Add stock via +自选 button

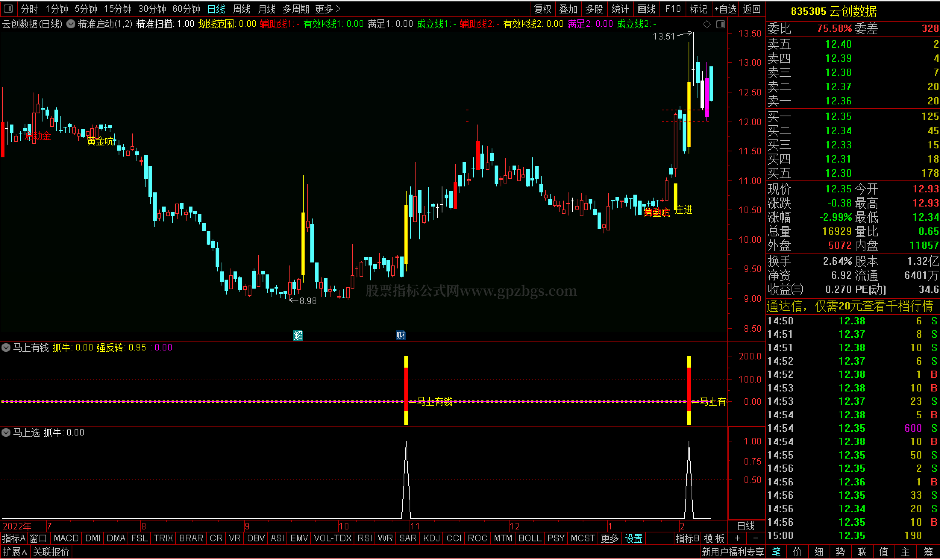[725, 9]
